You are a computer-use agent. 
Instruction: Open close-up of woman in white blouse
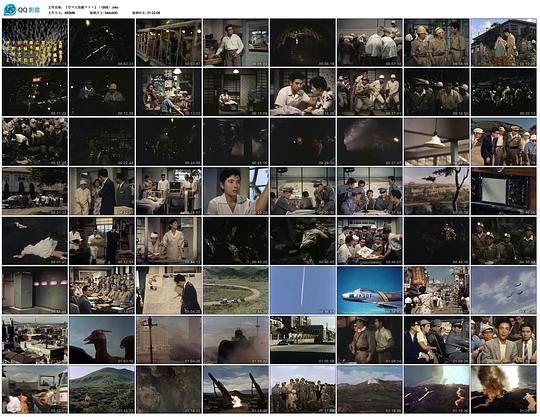(236, 191)
